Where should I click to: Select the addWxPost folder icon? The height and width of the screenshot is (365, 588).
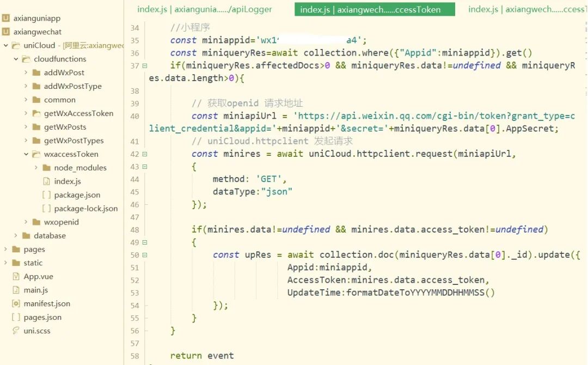tap(36, 72)
